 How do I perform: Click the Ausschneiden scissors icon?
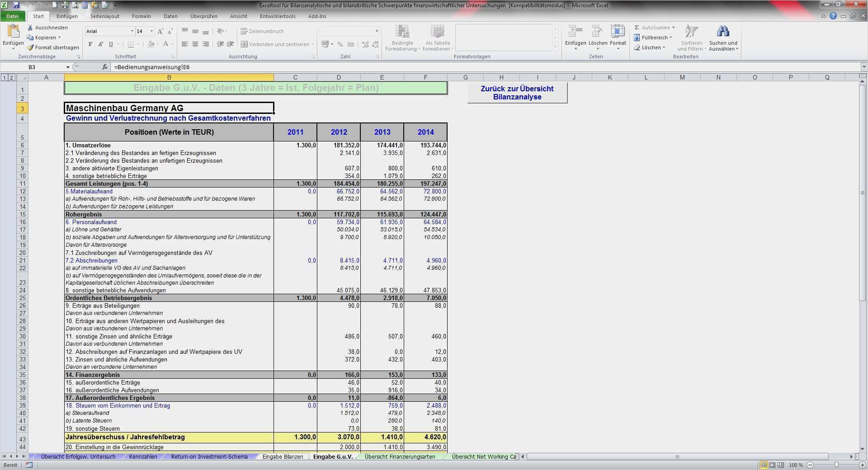30,28
